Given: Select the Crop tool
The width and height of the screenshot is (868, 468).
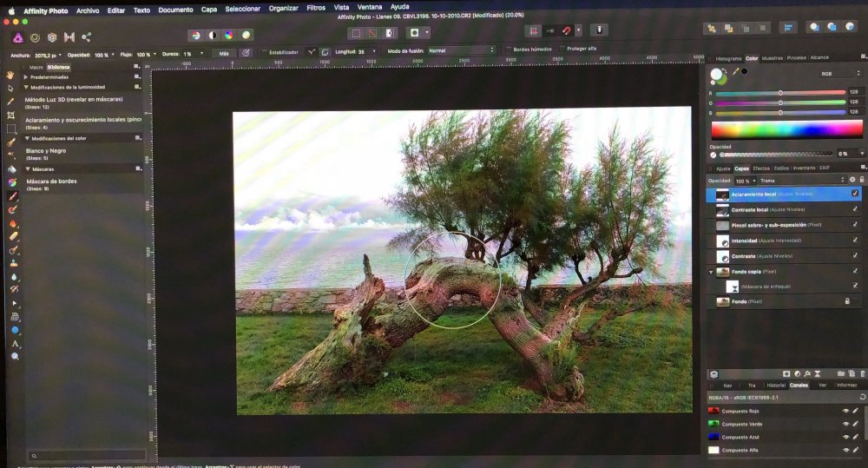Looking at the screenshot, I should tap(10, 115).
